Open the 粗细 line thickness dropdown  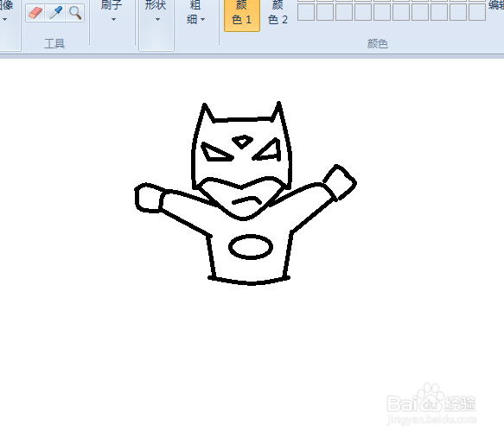(x=195, y=13)
